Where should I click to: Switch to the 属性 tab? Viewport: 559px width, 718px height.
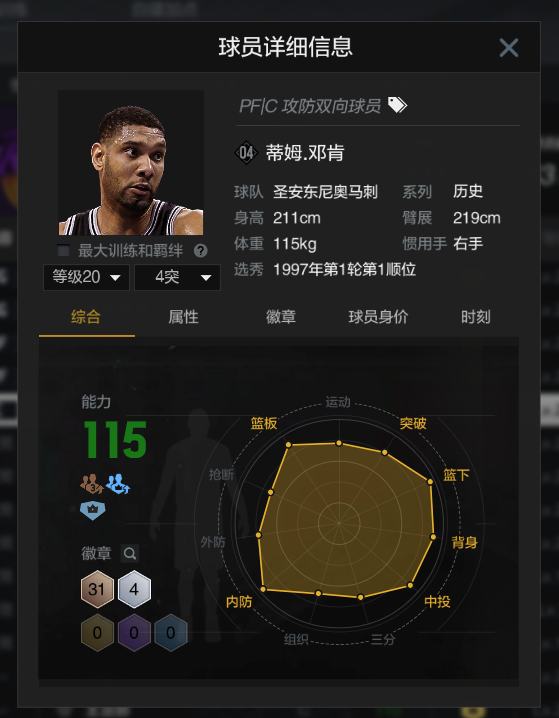(x=183, y=317)
